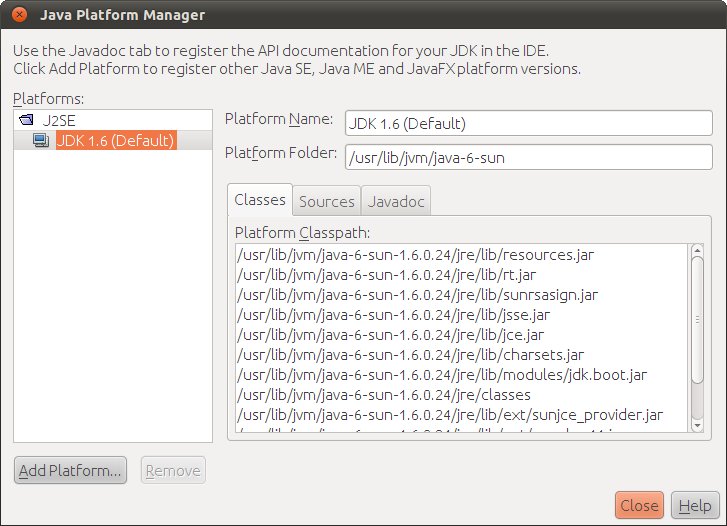The width and height of the screenshot is (727, 526).
Task: Open the Sources tab
Action: click(326, 201)
